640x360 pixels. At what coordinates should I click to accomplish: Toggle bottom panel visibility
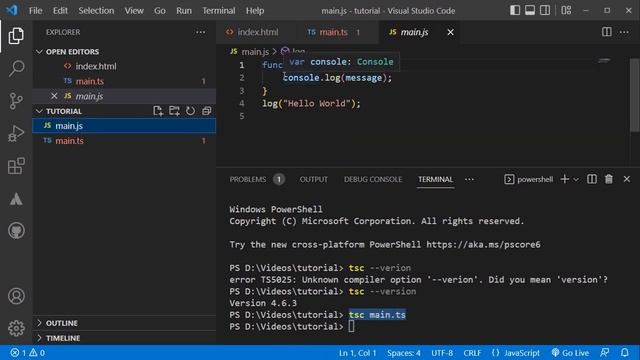coord(530,11)
